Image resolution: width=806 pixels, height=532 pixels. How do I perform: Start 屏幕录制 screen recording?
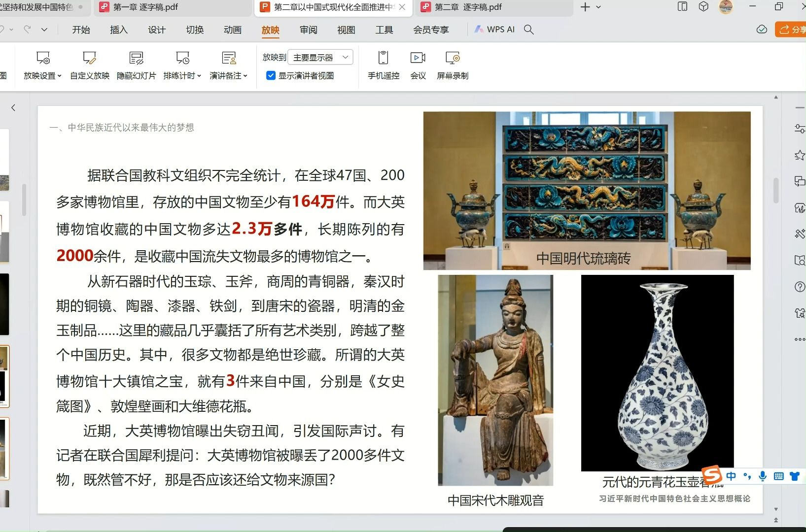click(452, 65)
